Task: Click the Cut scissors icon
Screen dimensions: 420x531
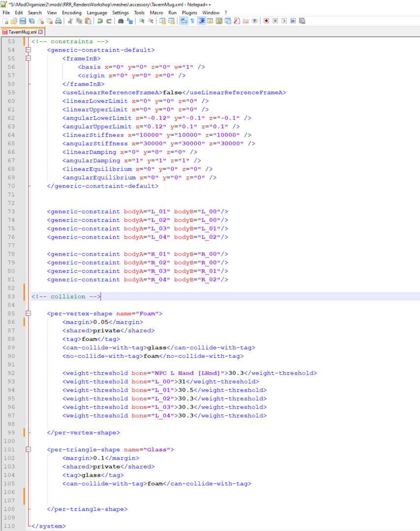Action: 70,21
